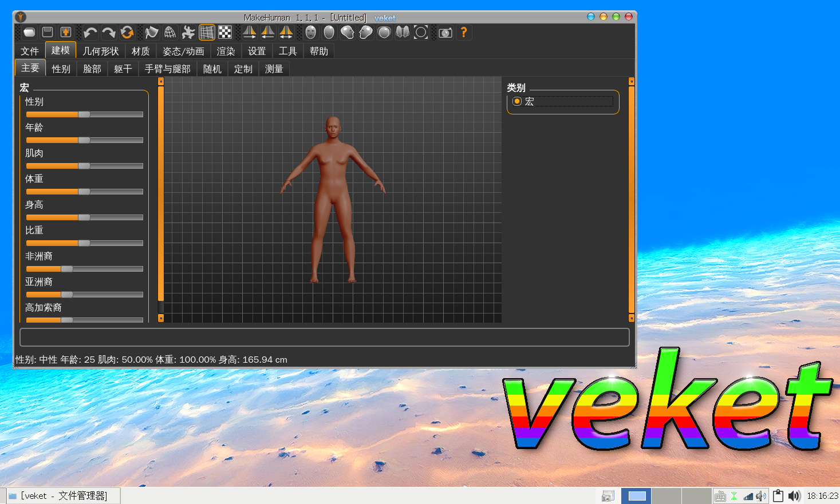Viewport: 840px width, 504px height.
Task: Open the 性别 sub-tab
Action: click(x=61, y=69)
